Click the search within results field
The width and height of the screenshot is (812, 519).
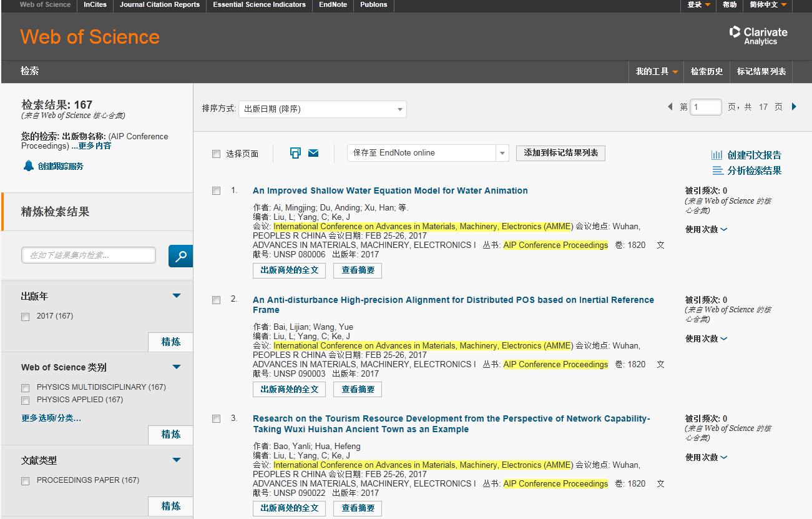coord(89,255)
